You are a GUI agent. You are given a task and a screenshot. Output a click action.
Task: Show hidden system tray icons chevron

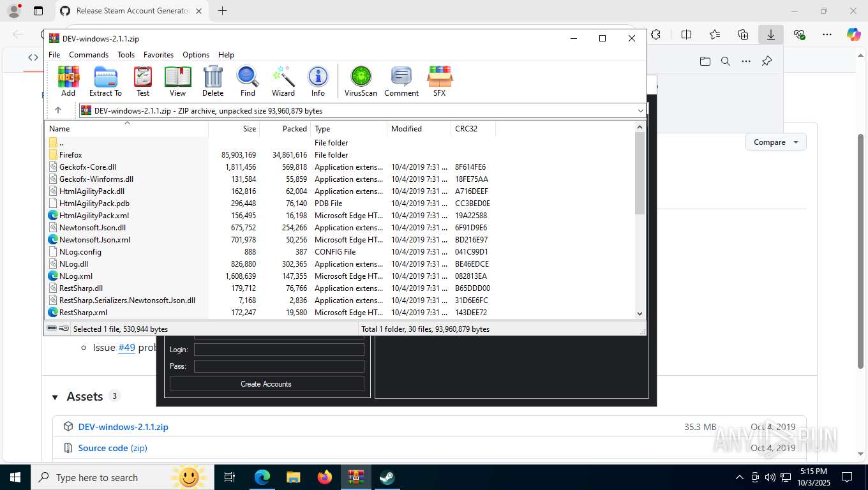point(740,477)
